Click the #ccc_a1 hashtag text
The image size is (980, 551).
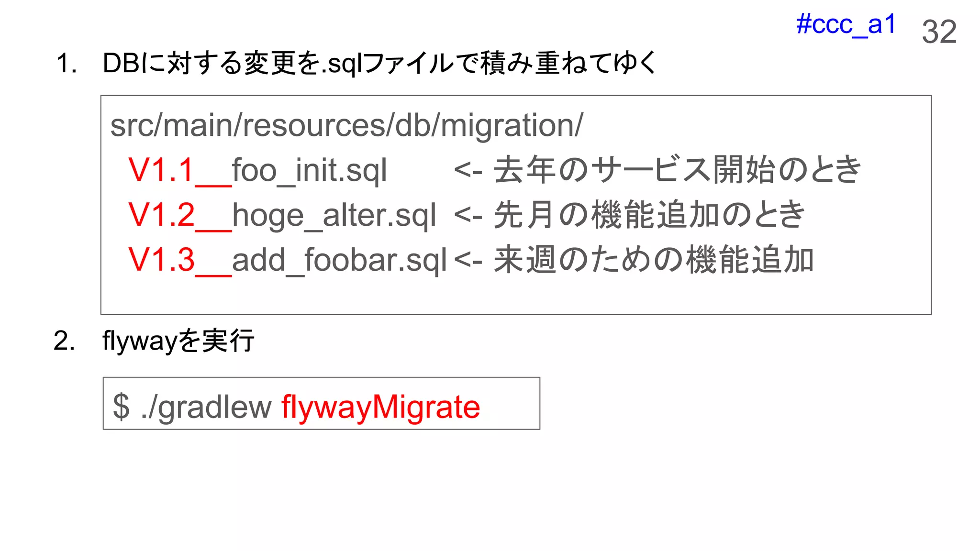(846, 24)
